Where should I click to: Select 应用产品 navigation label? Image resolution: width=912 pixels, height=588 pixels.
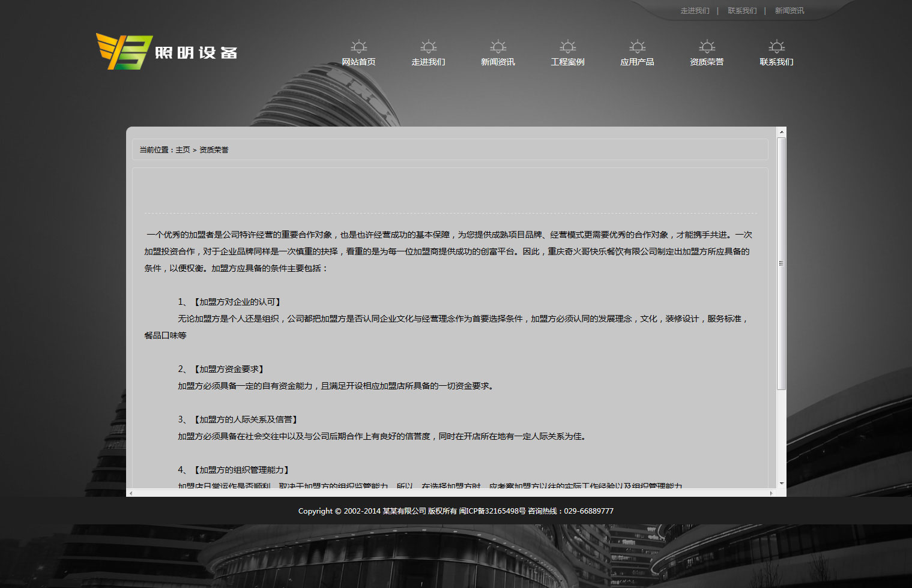pyautogui.click(x=637, y=62)
